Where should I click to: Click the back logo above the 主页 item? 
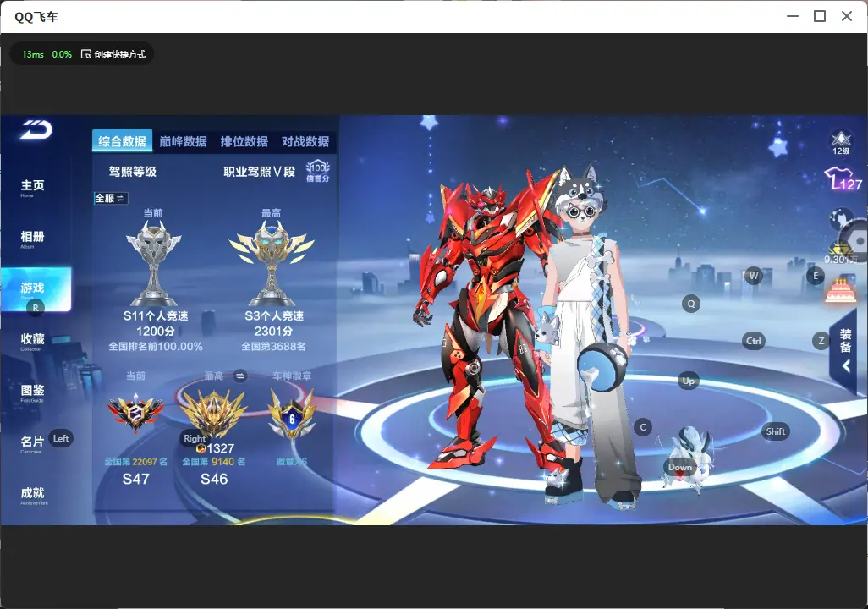36,129
